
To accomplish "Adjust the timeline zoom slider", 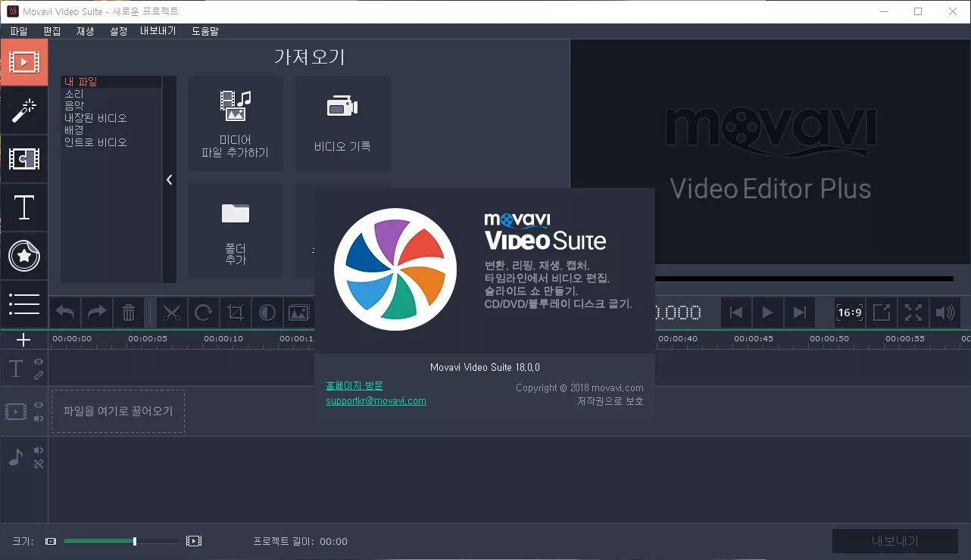I will [x=121, y=541].
